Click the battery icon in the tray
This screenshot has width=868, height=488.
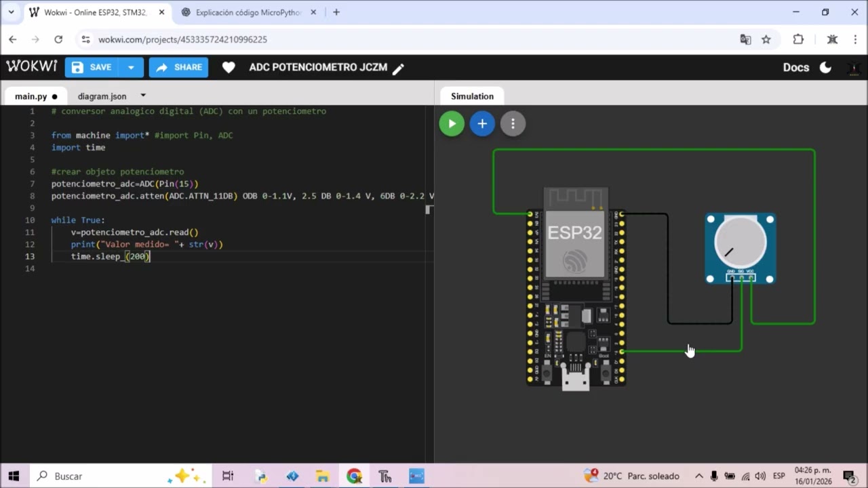730,476
